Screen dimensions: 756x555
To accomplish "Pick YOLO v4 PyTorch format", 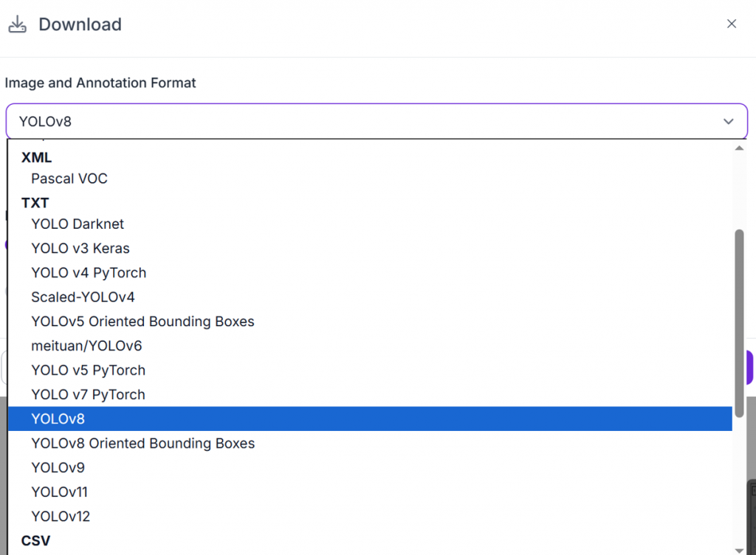I will pos(89,273).
